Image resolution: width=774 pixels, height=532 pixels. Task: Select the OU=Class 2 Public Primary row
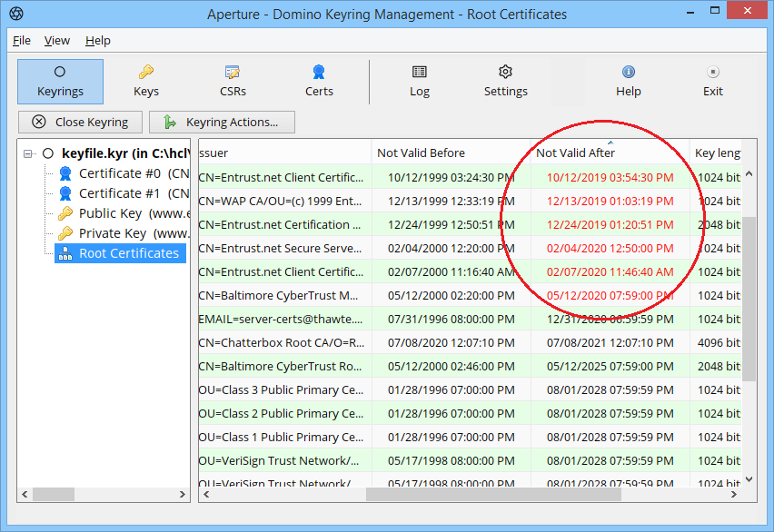coord(470,414)
